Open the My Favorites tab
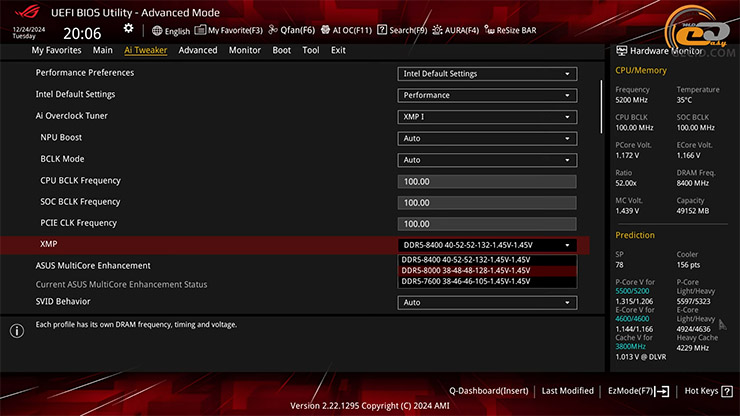This screenshot has width=740, height=416. pyautogui.click(x=56, y=50)
